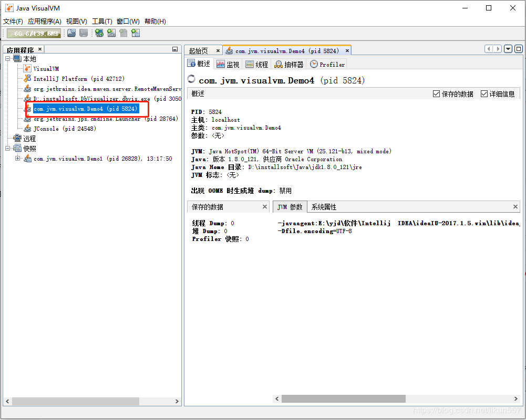Open the Profiler subtab

327,64
